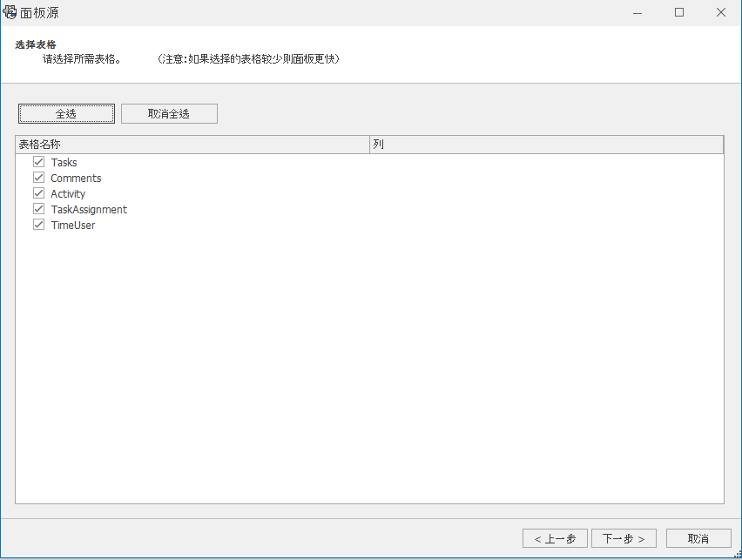Uncheck the Tasks table checkbox
Viewport: 742px width, 560px height.
(39, 162)
